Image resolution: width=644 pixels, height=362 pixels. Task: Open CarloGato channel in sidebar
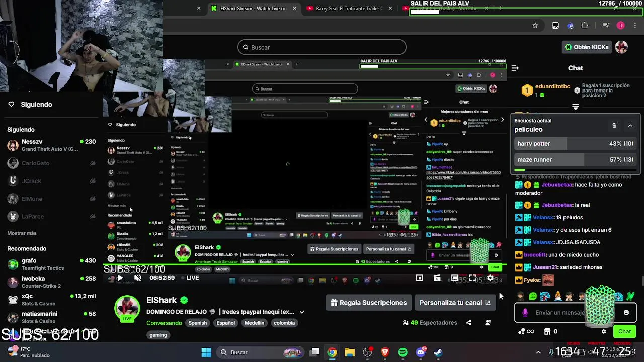coord(51,163)
